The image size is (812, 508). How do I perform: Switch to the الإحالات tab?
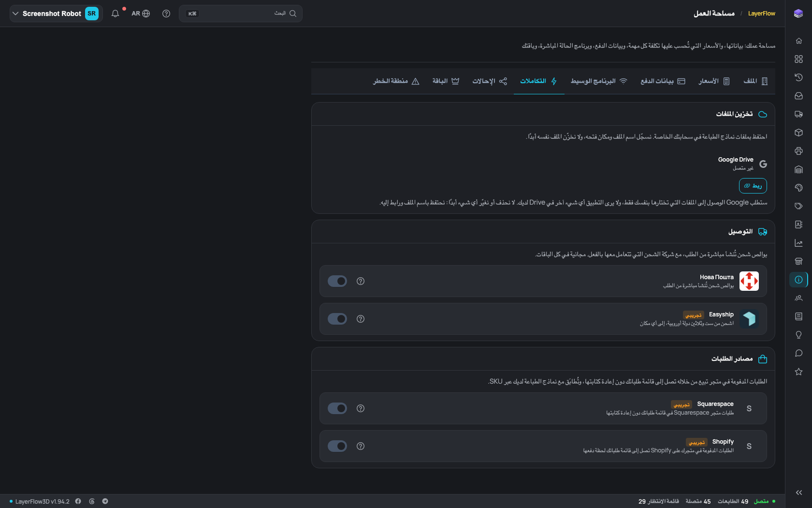(490, 81)
